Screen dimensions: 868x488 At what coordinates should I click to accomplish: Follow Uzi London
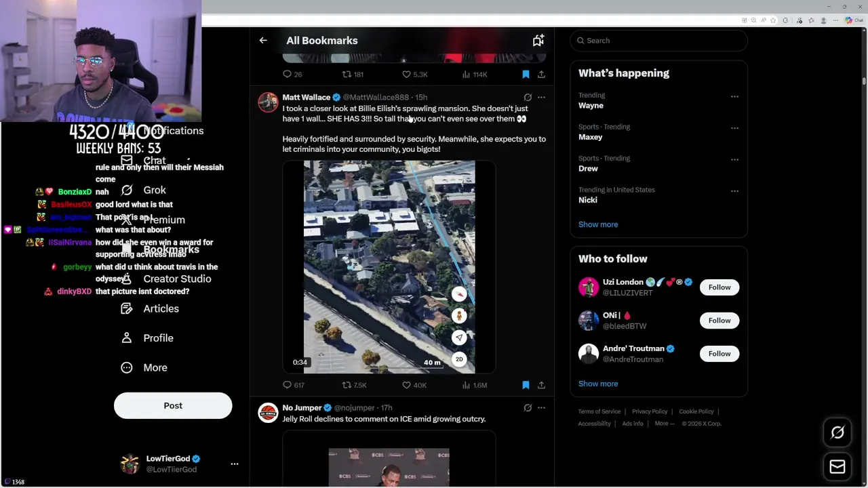point(719,287)
